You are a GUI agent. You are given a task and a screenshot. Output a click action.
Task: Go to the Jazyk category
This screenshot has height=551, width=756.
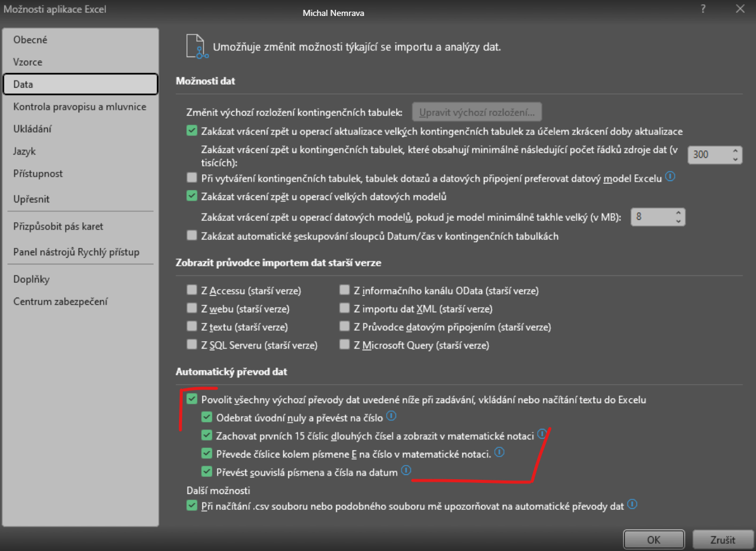click(80, 151)
